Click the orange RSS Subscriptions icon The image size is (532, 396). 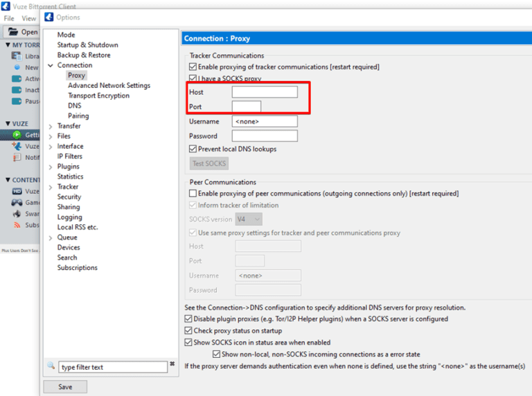tap(17, 224)
